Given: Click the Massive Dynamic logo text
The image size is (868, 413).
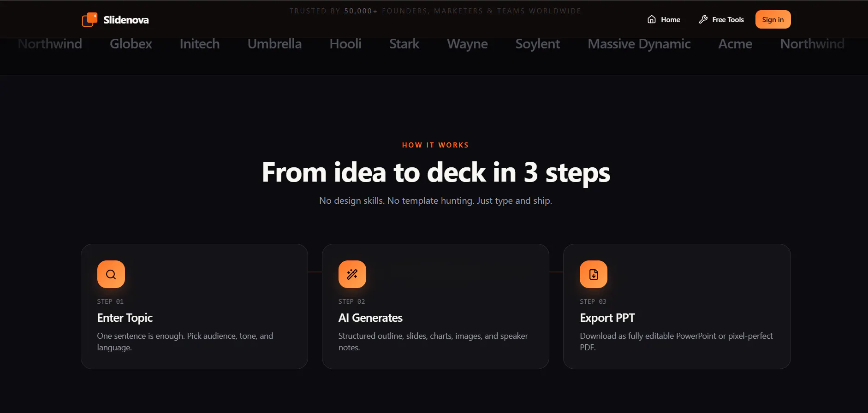Looking at the screenshot, I should [x=639, y=44].
